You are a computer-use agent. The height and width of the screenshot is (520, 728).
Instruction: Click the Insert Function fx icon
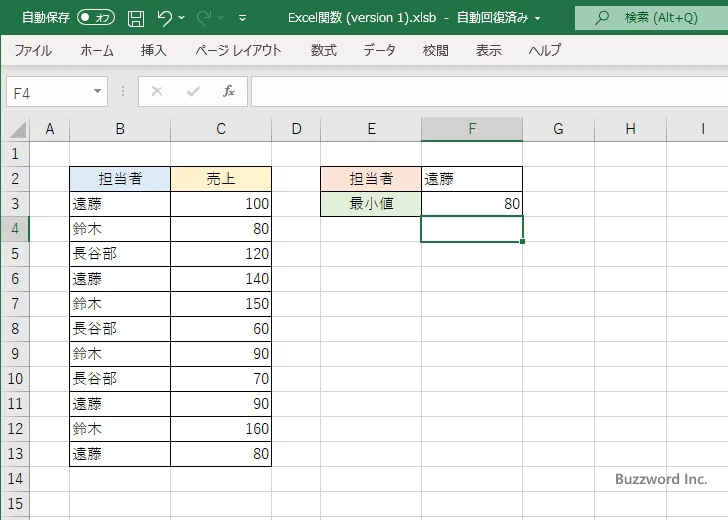[x=229, y=91]
